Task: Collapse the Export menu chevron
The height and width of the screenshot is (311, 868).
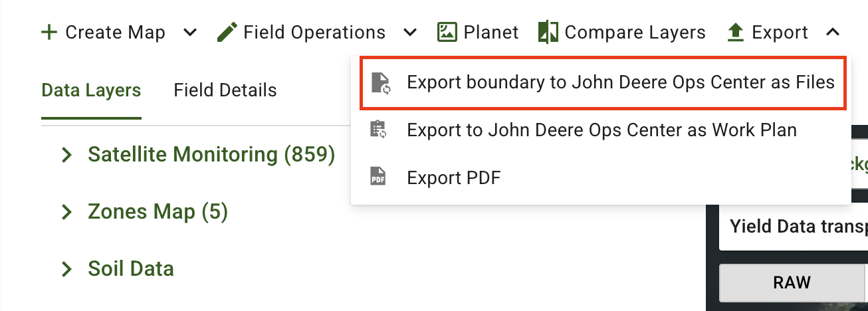Action: coord(833,32)
